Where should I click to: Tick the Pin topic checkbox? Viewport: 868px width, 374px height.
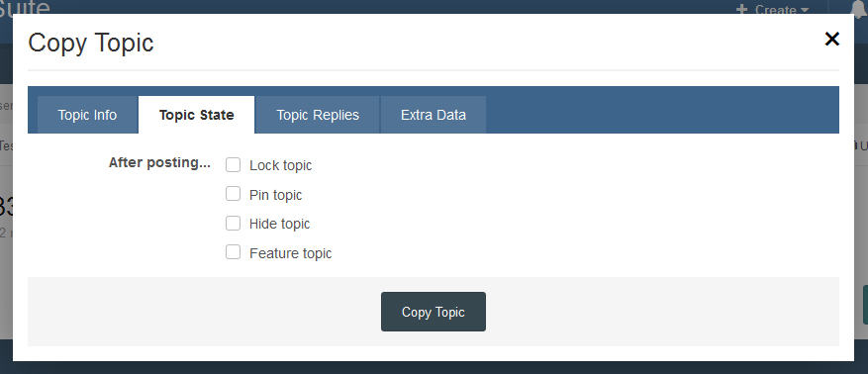click(233, 194)
